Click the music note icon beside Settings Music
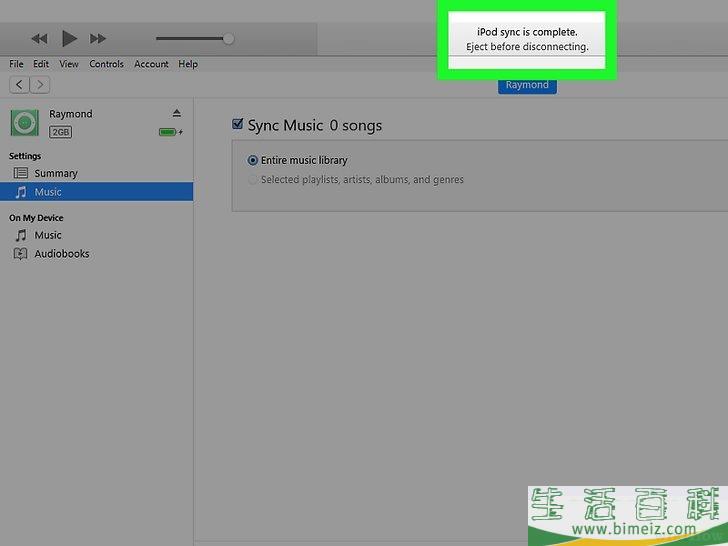Image resolution: width=728 pixels, height=546 pixels. coord(21,192)
